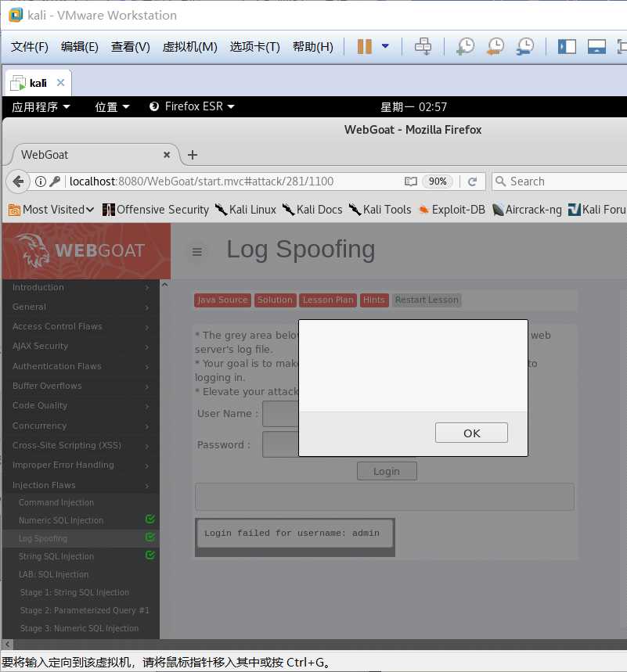Click the clock 星期一 02:57
The height and width of the screenshot is (672, 627).
point(414,106)
